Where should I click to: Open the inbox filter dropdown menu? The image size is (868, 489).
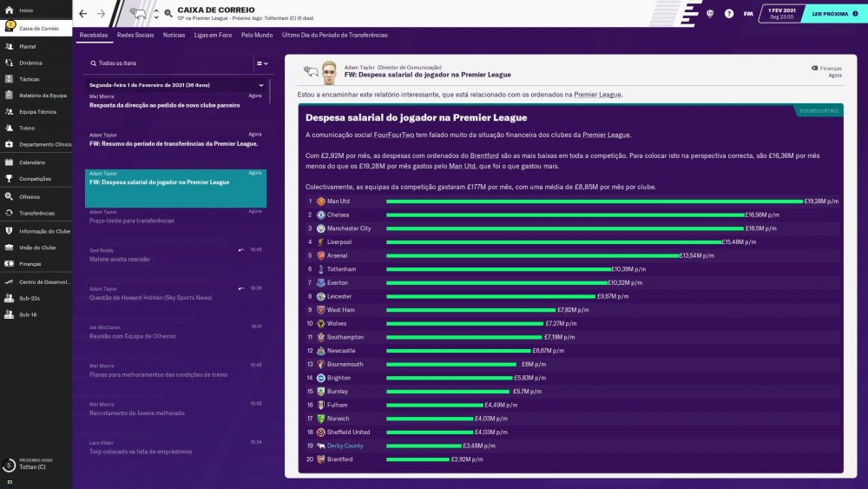pyautogui.click(x=262, y=63)
